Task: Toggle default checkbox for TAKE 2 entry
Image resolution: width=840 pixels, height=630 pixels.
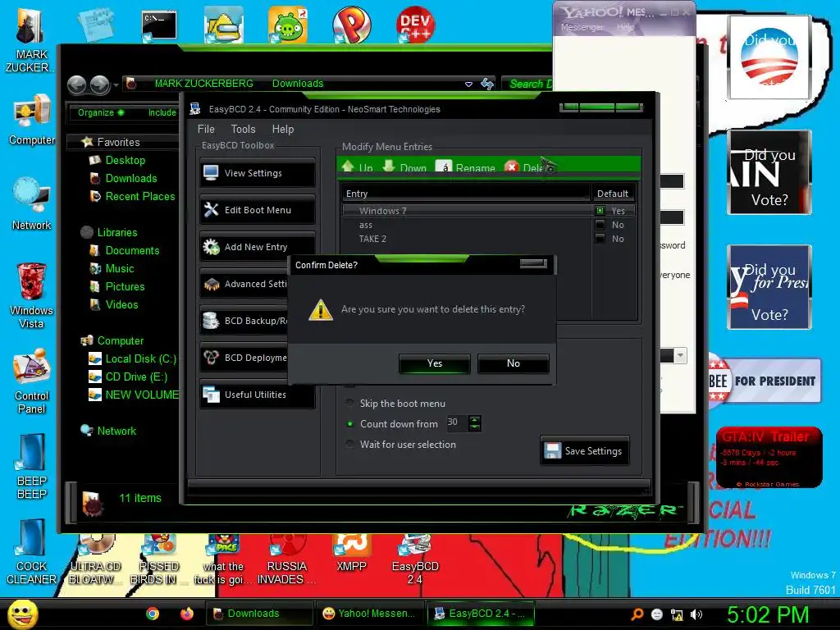Action: 600,239
